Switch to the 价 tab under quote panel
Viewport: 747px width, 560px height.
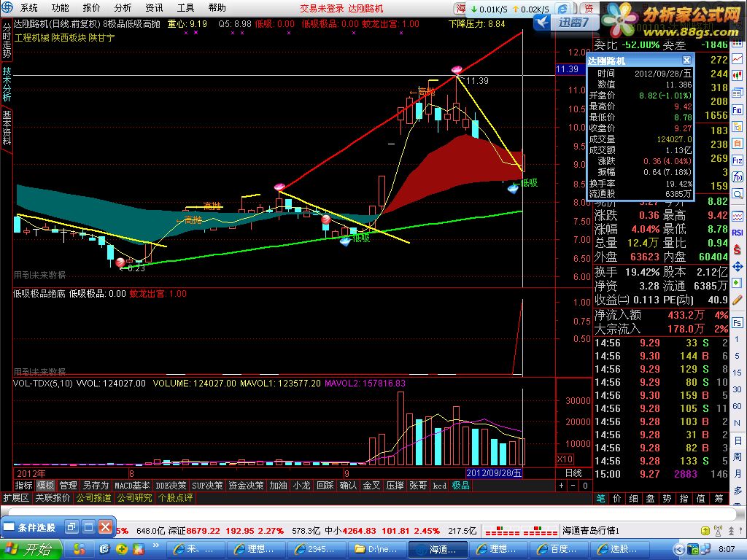[616, 498]
